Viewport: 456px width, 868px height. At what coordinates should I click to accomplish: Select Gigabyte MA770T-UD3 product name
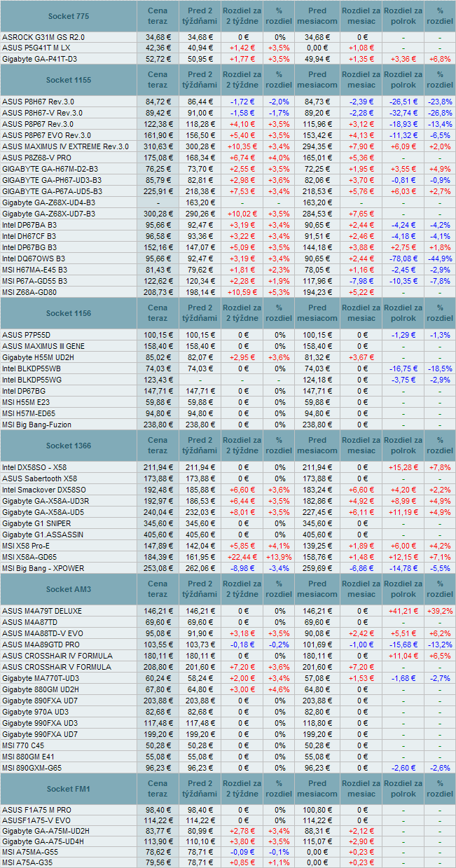click(x=39, y=678)
